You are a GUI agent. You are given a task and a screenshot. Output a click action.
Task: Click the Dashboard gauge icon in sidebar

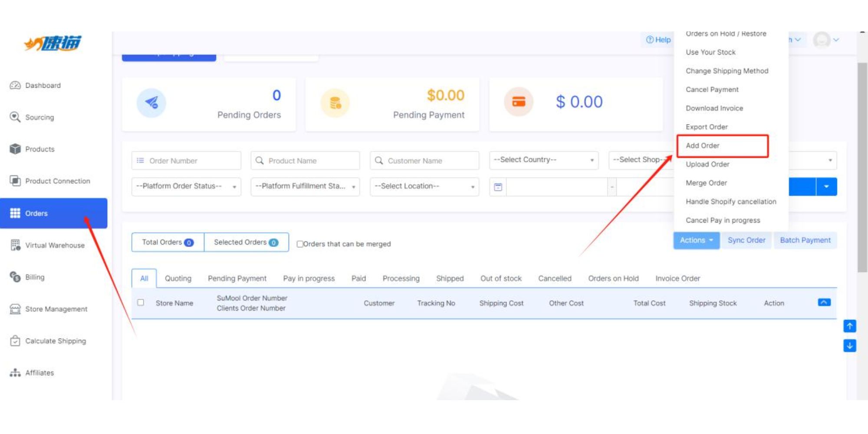tap(15, 85)
